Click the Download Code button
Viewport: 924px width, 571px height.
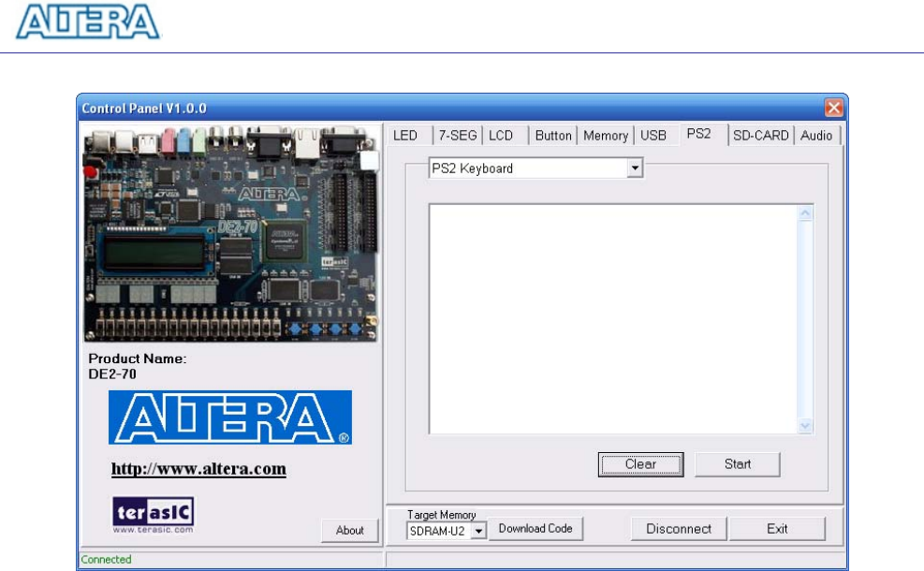535,529
